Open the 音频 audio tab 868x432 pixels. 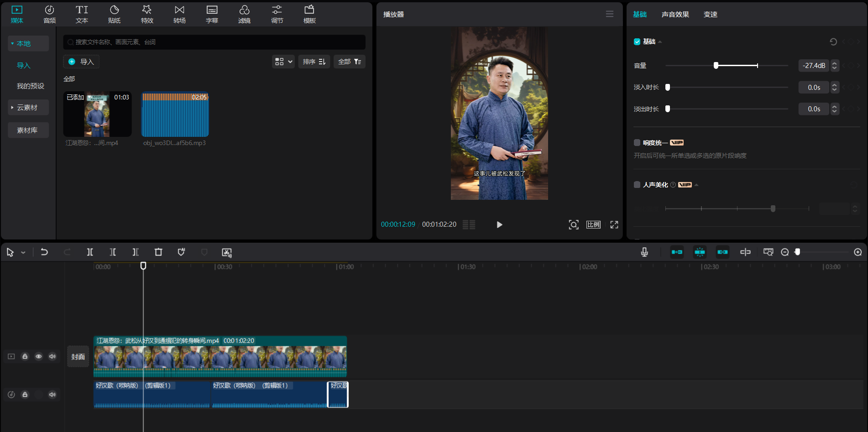point(49,14)
